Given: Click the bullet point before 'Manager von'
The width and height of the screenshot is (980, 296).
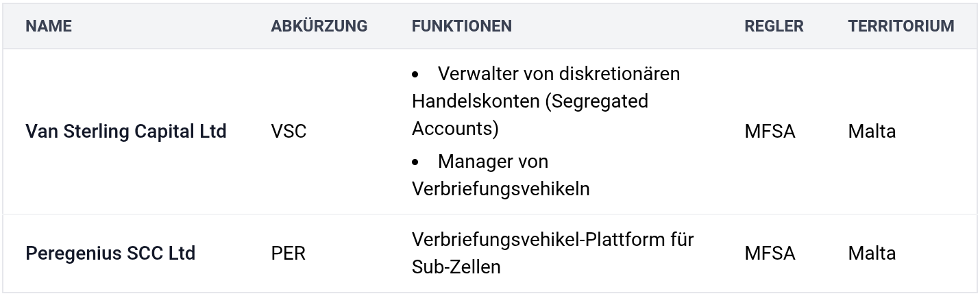Looking at the screenshot, I should pos(416,162).
